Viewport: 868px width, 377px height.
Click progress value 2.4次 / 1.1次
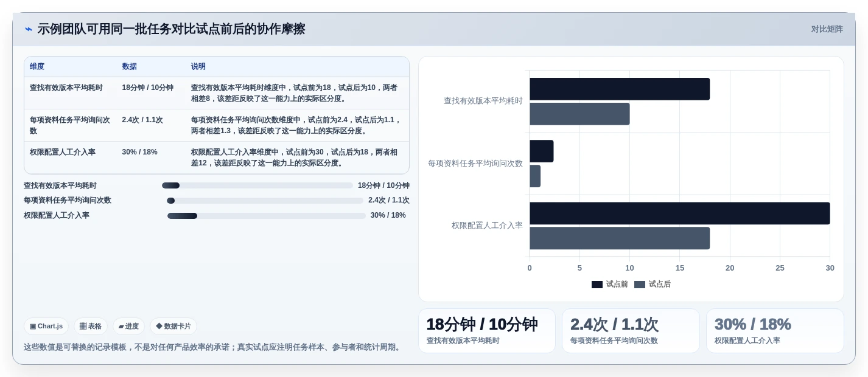(389, 201)
